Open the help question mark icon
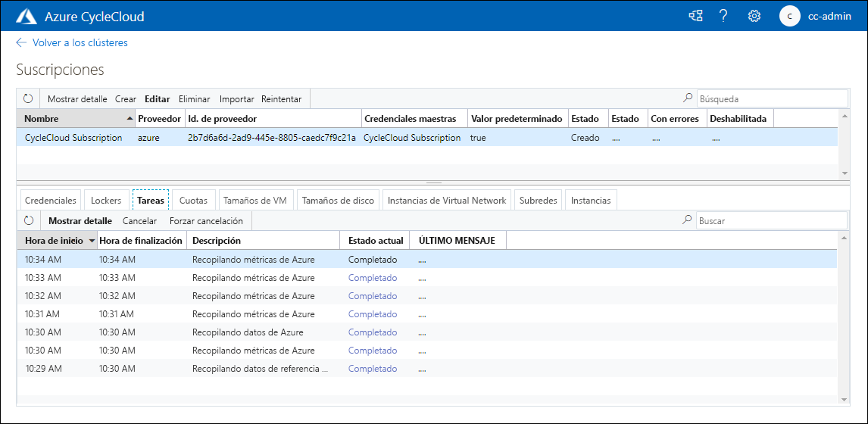 pos(723,16)
